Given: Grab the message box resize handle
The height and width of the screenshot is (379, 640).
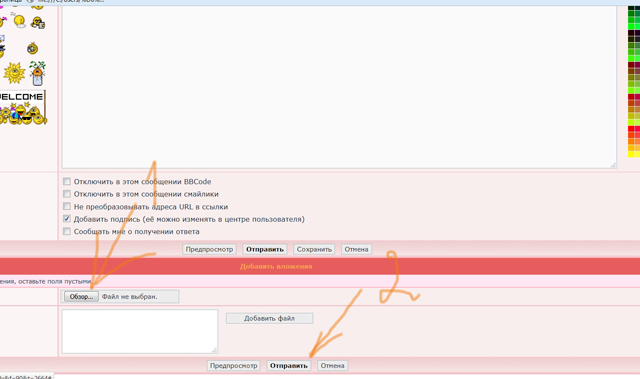Looking at the screenshot, I should tap(613, 165).
